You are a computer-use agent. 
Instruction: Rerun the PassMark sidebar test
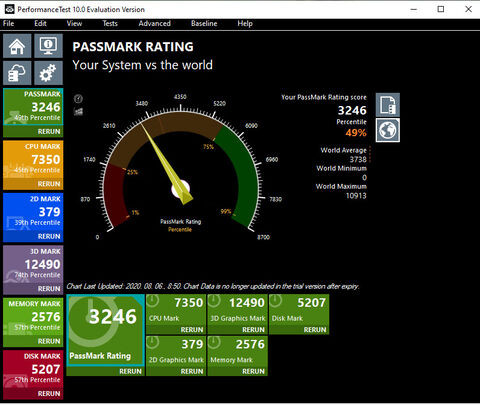tap(49, 132)
